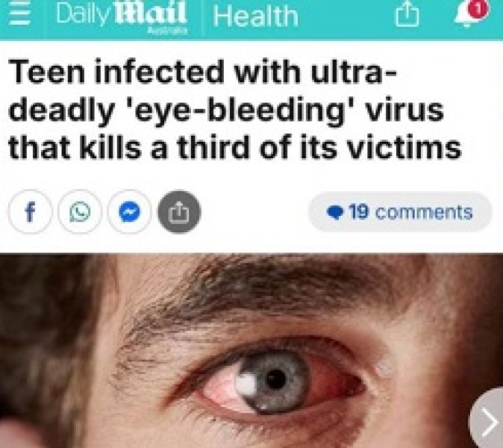The image size is (503, 448).
Task: View the 19 comments
Action: coord(400,212)
